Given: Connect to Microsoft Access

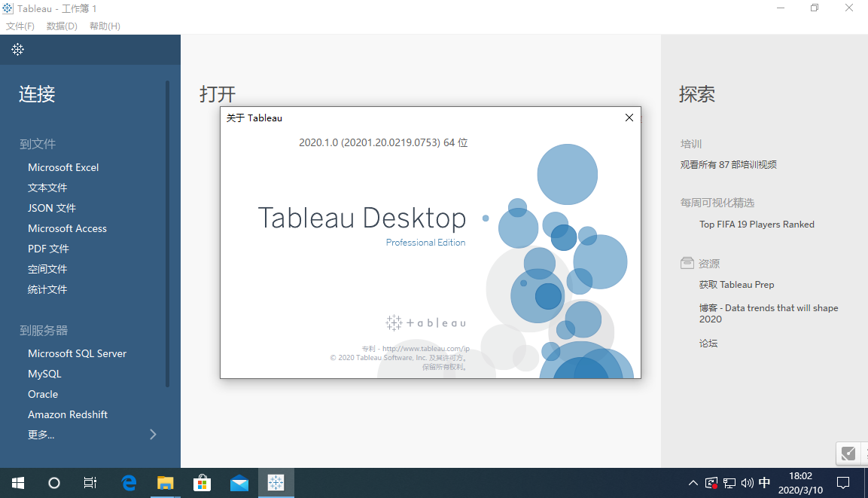Looking at the screenshot, I should (67, 228).
